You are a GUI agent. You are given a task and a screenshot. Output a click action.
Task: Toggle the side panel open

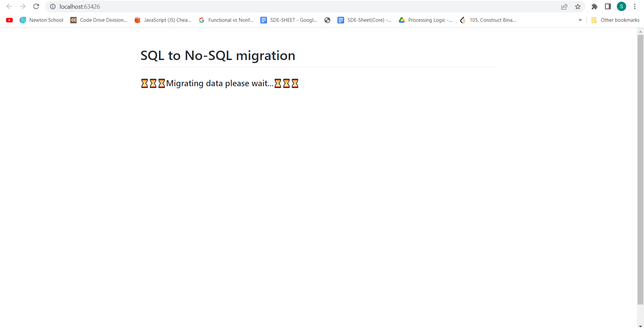[608, 6]
